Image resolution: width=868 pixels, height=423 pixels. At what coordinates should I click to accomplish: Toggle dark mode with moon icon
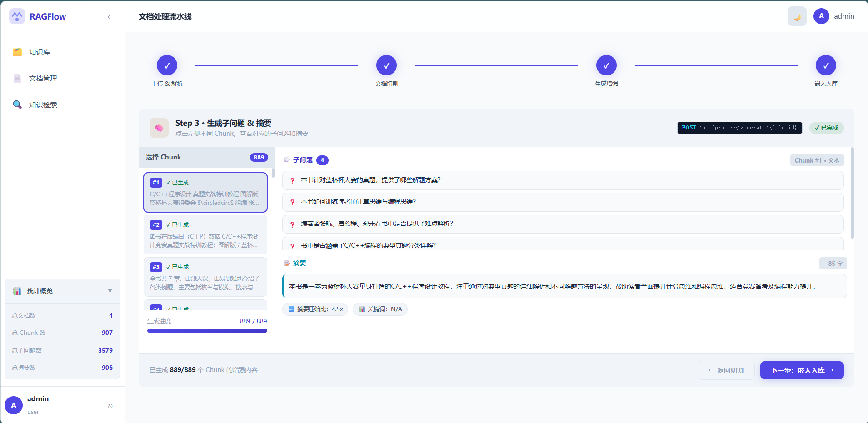(797, 16)
